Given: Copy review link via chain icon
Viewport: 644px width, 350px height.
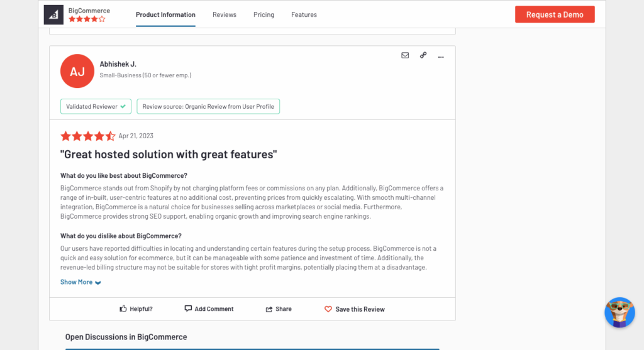Looking at the screenshot, I should point(423,55).
